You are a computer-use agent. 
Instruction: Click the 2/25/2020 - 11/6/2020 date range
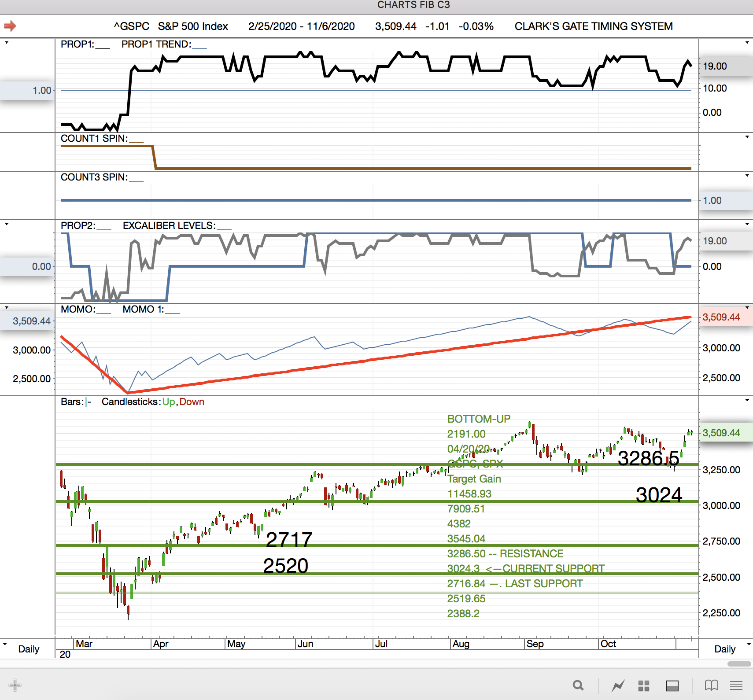[x=301, y=26]
